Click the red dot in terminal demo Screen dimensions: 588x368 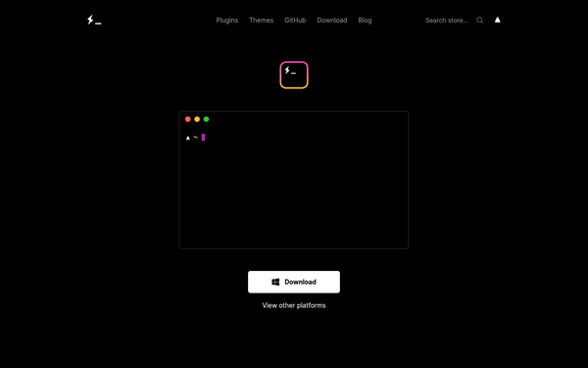(188, 119)
